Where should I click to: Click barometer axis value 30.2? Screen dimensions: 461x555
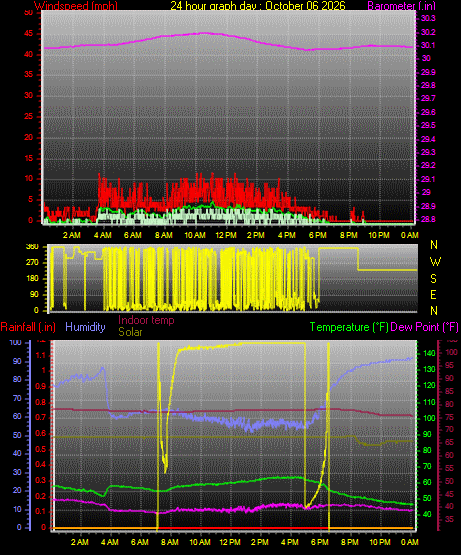point(428,32)
